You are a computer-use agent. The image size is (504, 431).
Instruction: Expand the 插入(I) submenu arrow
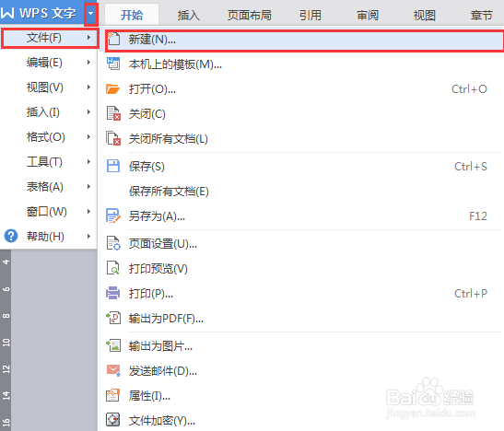[88, 112]
